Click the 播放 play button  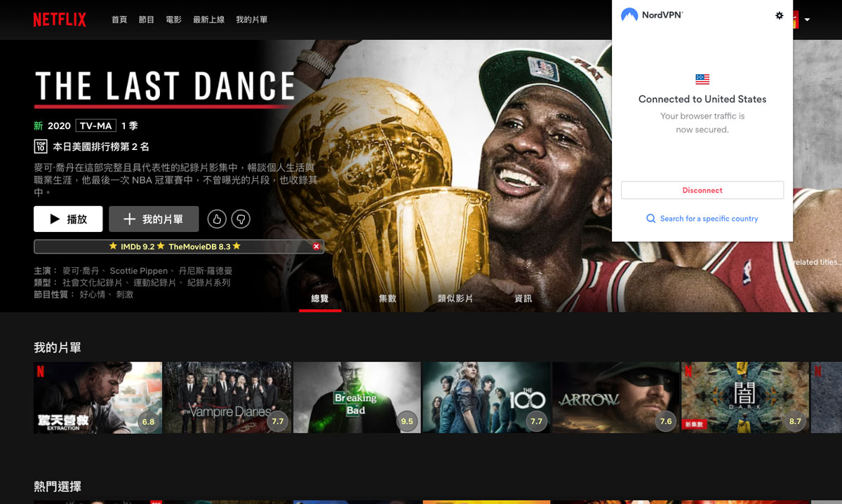(68, 219)
